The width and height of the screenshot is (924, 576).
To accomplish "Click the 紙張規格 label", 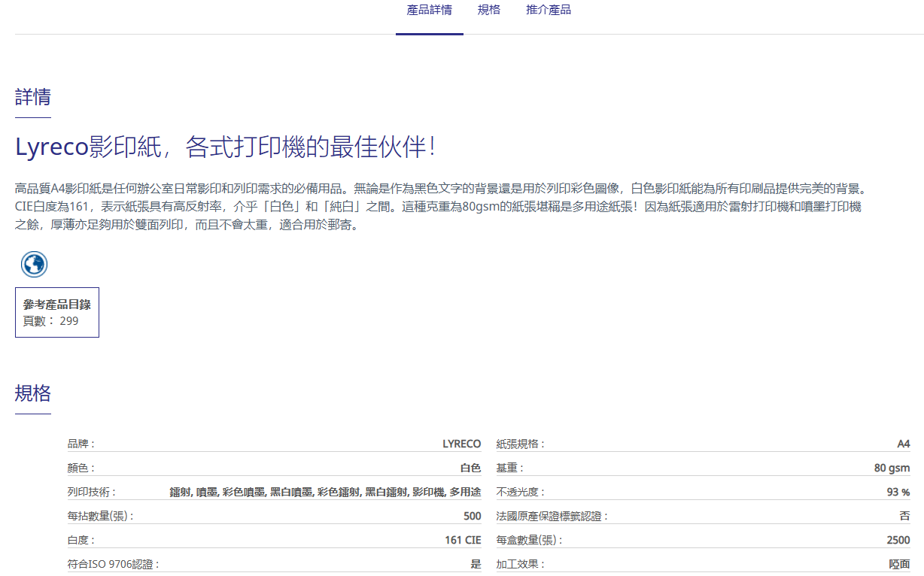I will click(521, 444).
